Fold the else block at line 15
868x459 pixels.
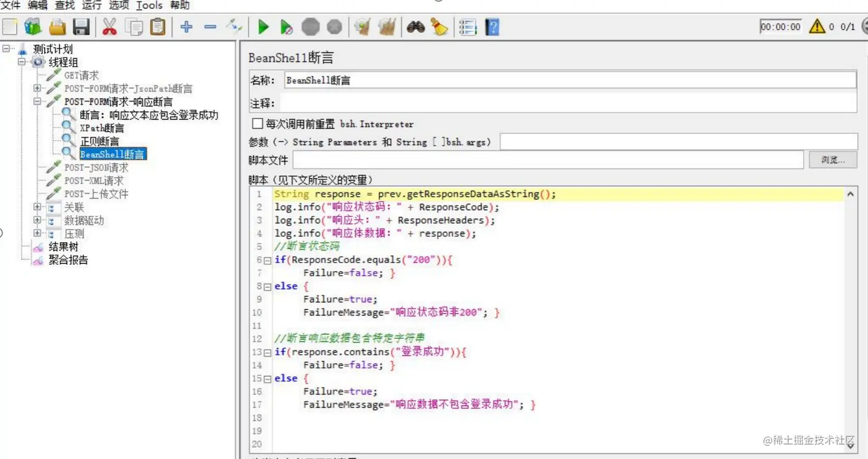(268, 379)
